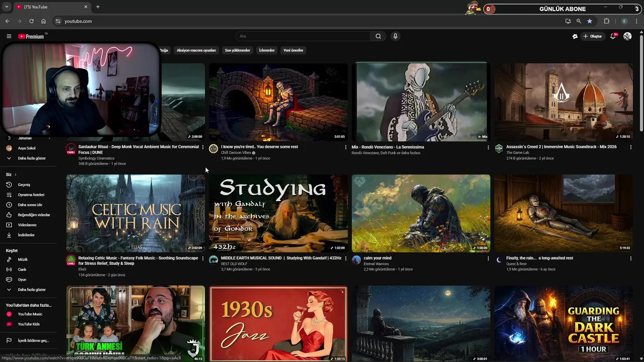Screen dimensions: 644x362
Task: Open options menu for Sardaukar Ritual video
Action: coord(203,147)
